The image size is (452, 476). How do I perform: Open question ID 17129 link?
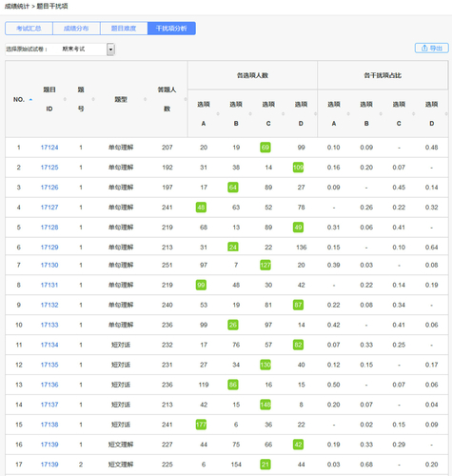pyautogui.click(x=49, y=248)
